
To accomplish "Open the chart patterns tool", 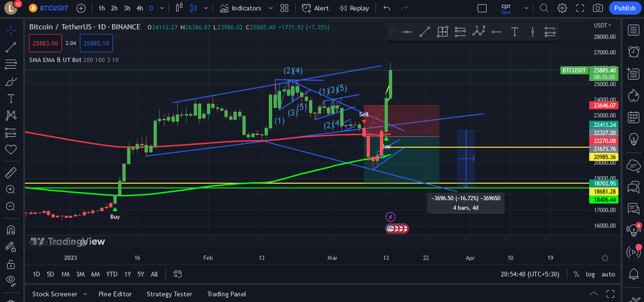I will [x=10, y=115].
